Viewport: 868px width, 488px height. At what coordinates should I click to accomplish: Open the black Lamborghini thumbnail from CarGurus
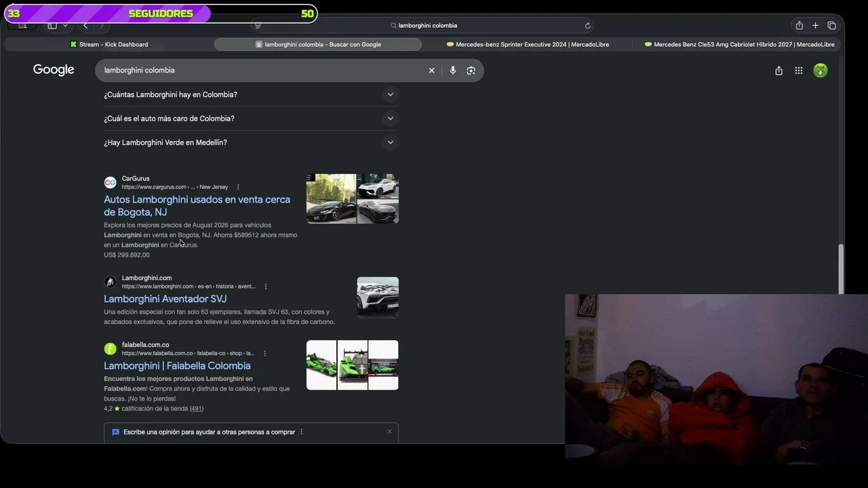331,199
